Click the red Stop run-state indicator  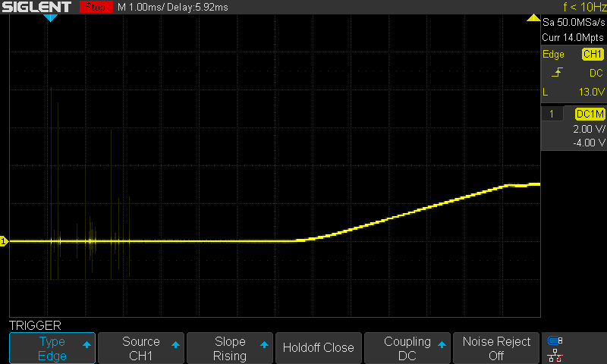[x=96, y=7]
